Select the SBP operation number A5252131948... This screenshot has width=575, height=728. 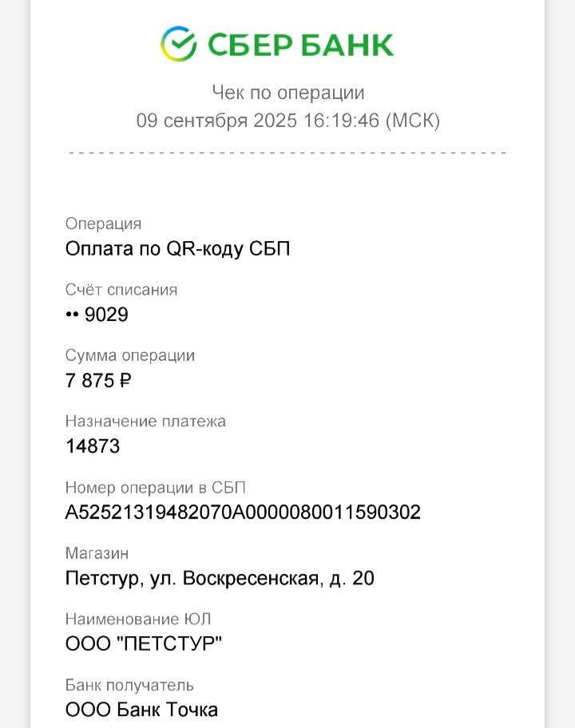pos(243,512)
